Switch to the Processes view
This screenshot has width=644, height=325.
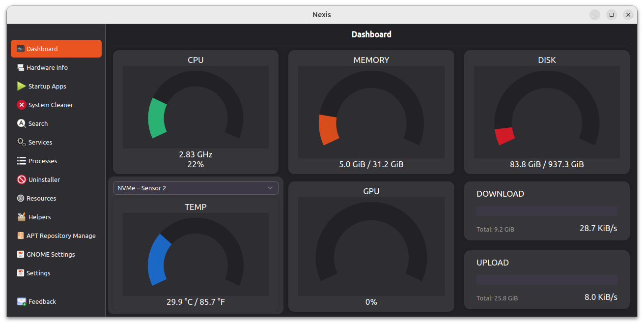(56, 161)
